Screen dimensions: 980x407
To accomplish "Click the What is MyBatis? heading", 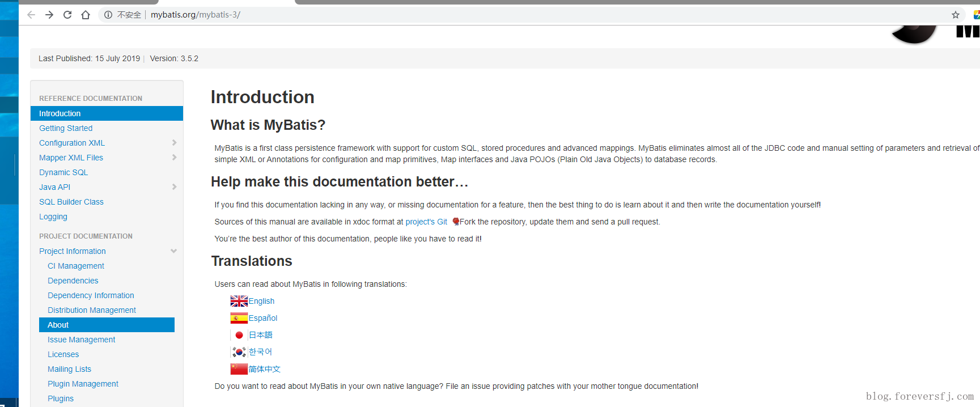I will pos(268,125).
